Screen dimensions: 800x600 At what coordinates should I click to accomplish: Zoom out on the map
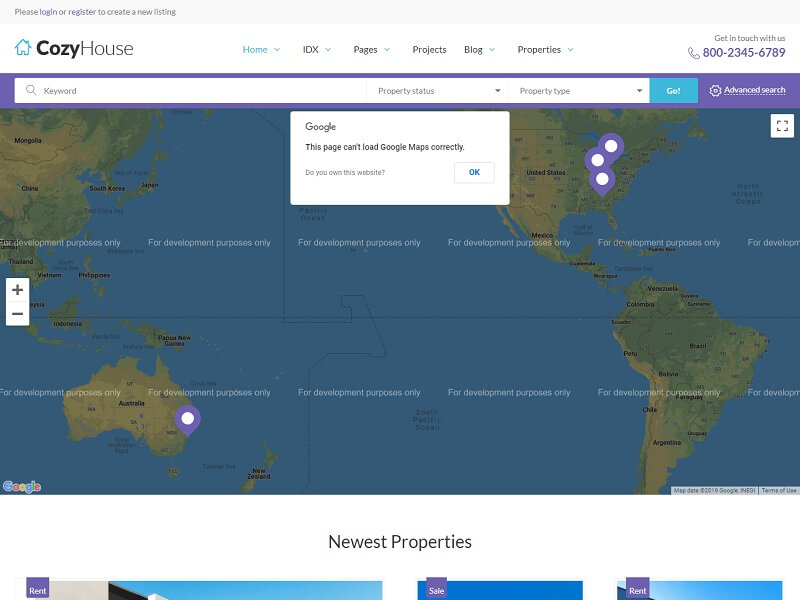17,314
